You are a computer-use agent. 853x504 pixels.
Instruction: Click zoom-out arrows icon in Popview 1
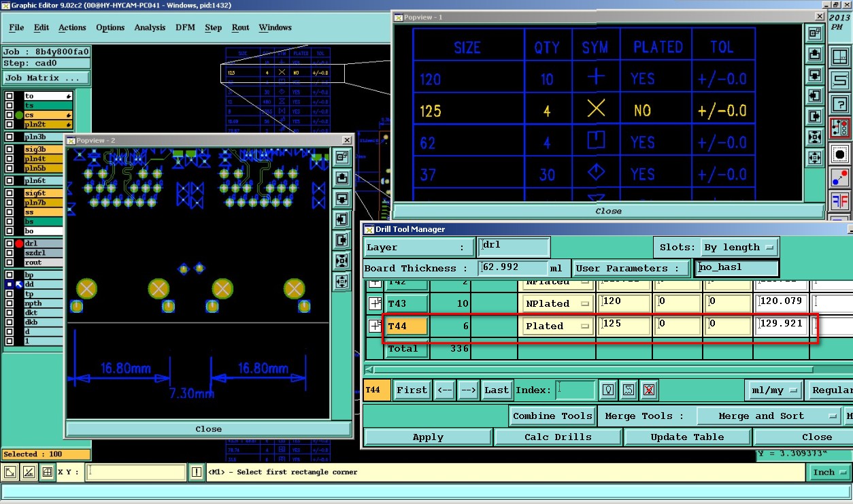(x=814, y=158)
